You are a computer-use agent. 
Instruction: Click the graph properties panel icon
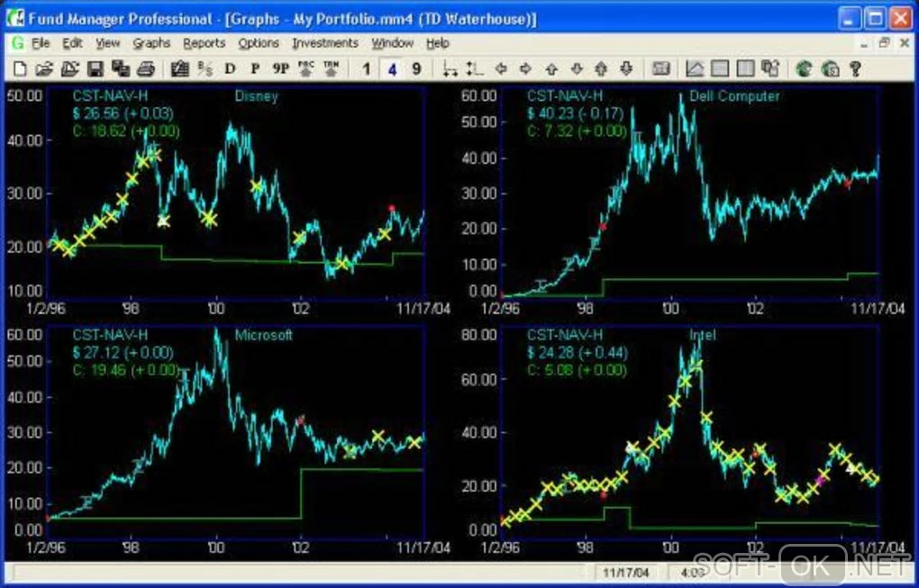[x=660, y=69]
